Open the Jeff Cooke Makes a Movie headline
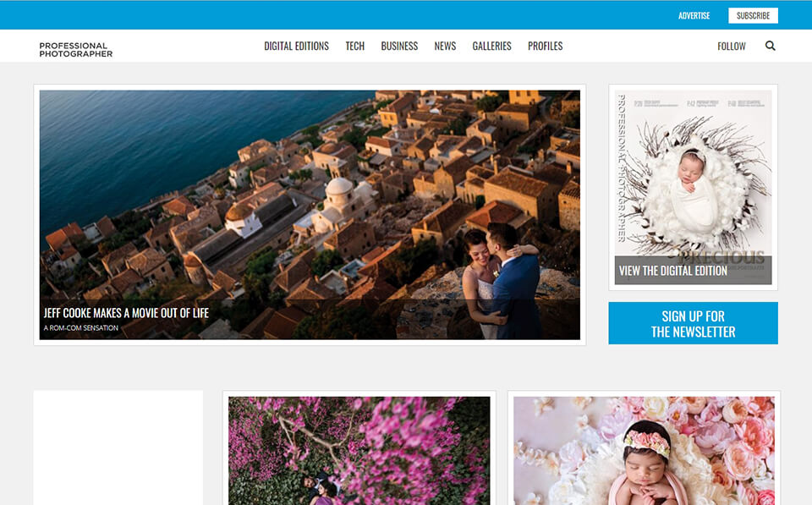 click(x=125, y=312)
